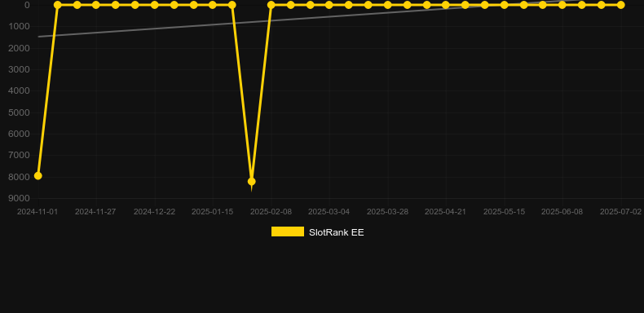Click the yellow SlotRank EE legend swatch
The height and width of the screenshot is (313, 644).
288,231
